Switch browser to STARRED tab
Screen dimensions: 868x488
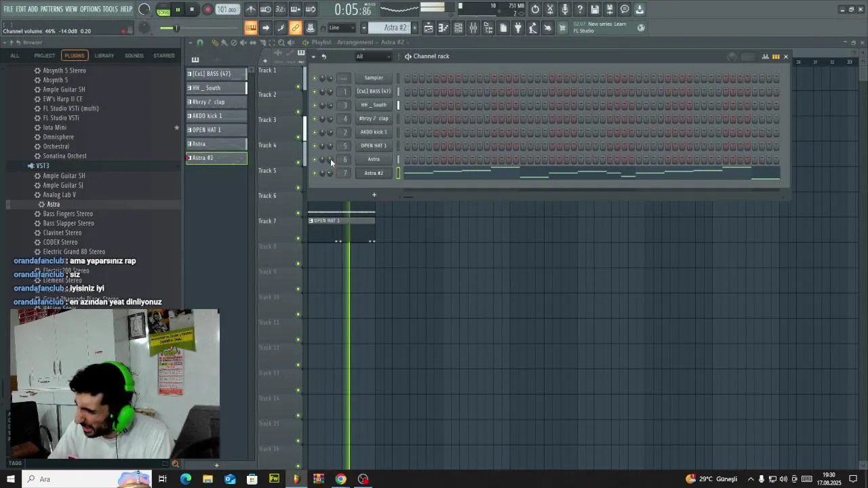(x=164, y=56)
